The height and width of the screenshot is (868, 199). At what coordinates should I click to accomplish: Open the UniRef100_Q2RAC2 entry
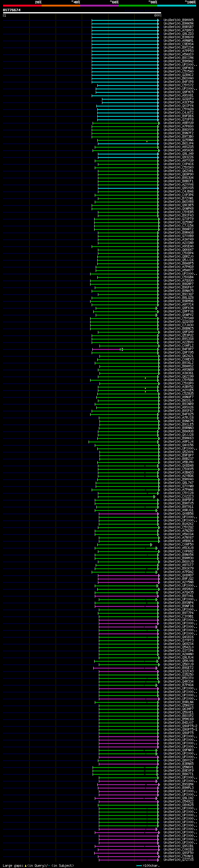coord(178,75)
